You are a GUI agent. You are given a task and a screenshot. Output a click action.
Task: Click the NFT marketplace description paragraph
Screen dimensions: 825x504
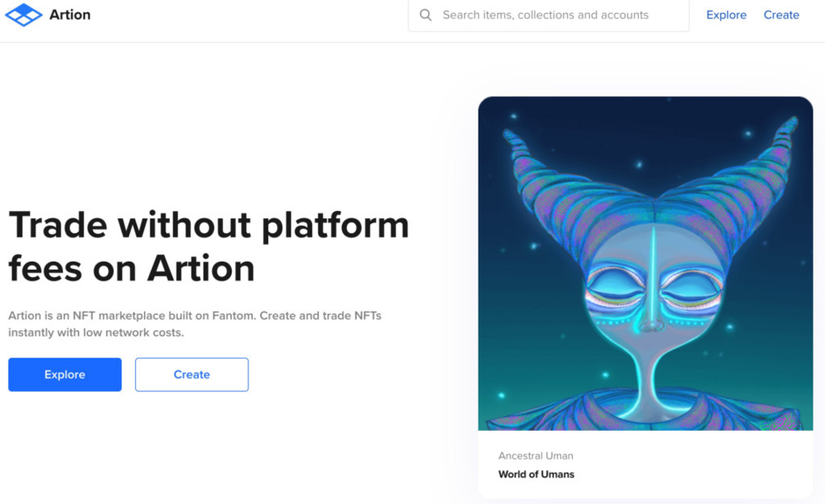tap(195, 324)
